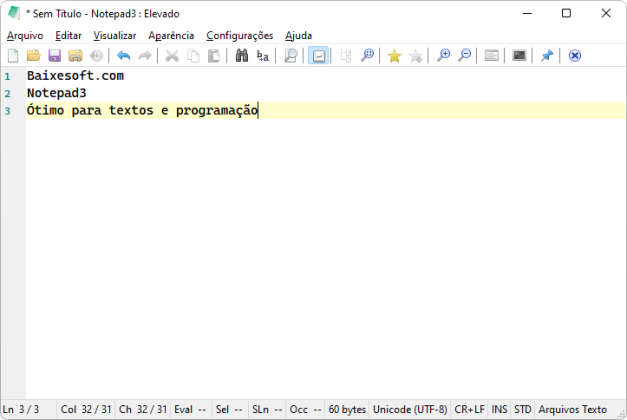Click the Occ status bar entry
The height and width of the screenshot is (420, 627).
(306, 410)
